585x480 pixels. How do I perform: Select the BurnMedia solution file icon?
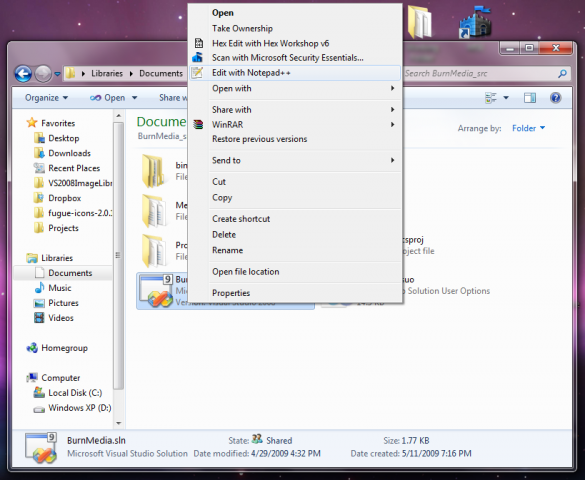tap(156, 291)
